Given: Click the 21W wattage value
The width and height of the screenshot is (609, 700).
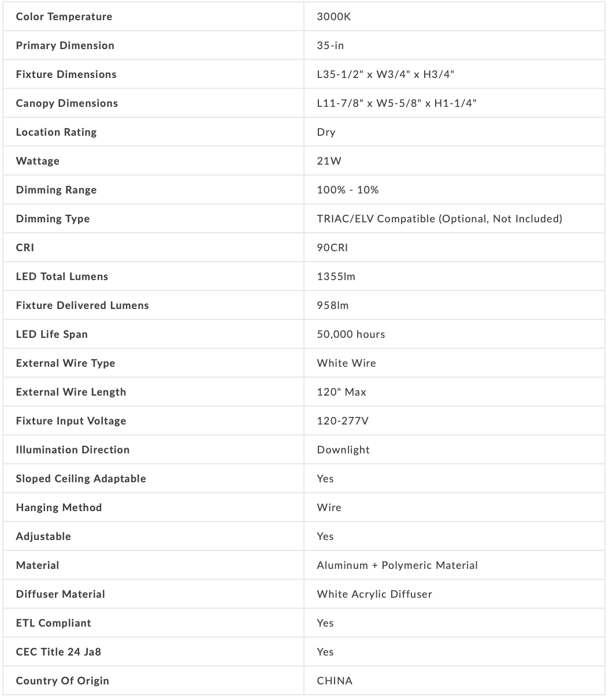Looking at the screenshot, I should (x=329, y=161).
